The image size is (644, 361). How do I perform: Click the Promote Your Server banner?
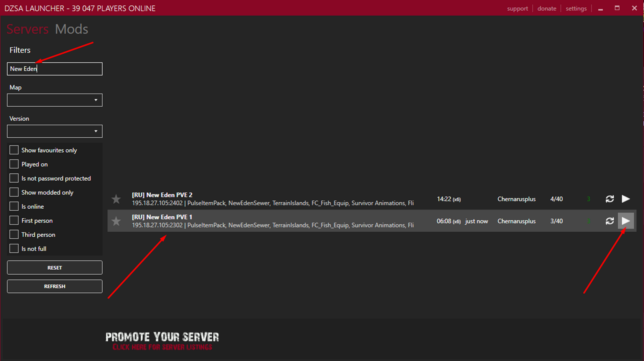[x=162, y=341]
